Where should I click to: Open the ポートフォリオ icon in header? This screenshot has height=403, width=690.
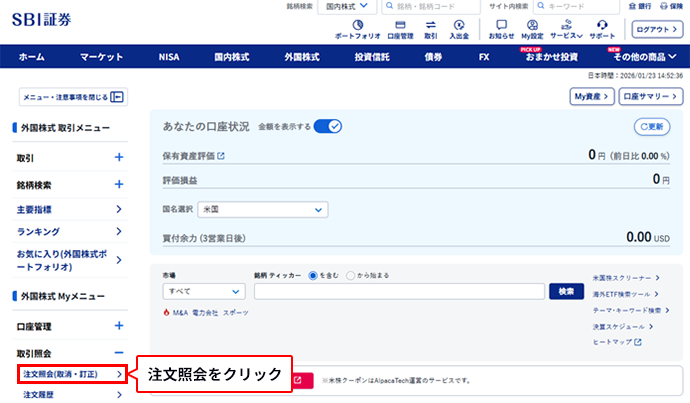pos(357,24)
